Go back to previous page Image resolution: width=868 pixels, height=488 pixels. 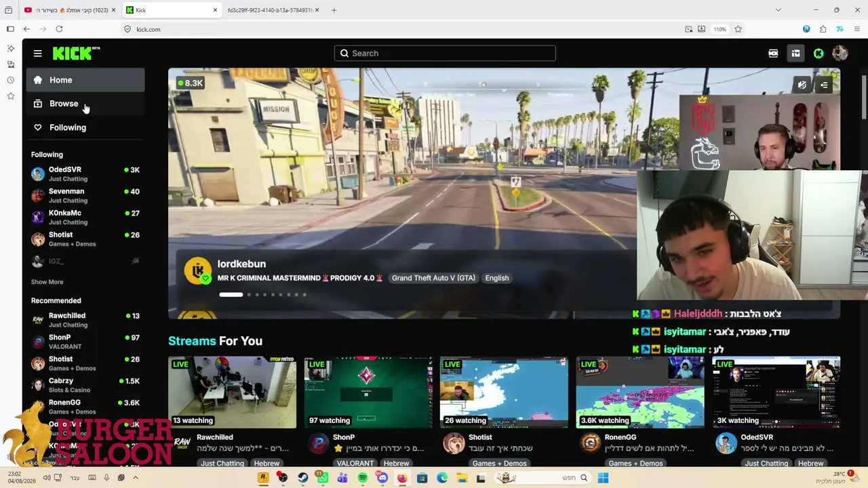point(26,29)
